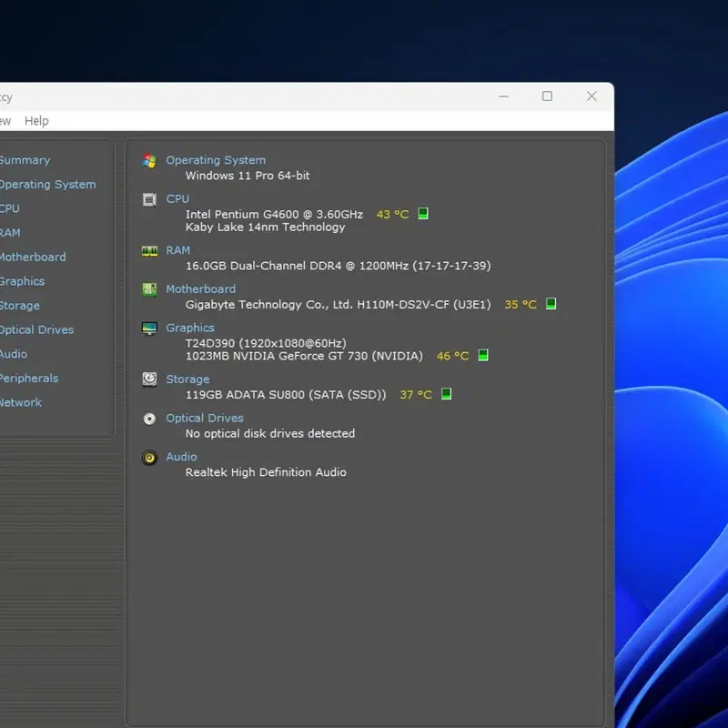
Task: Go to Motherboard in the sidebar
Action: (x=33, y=257)
